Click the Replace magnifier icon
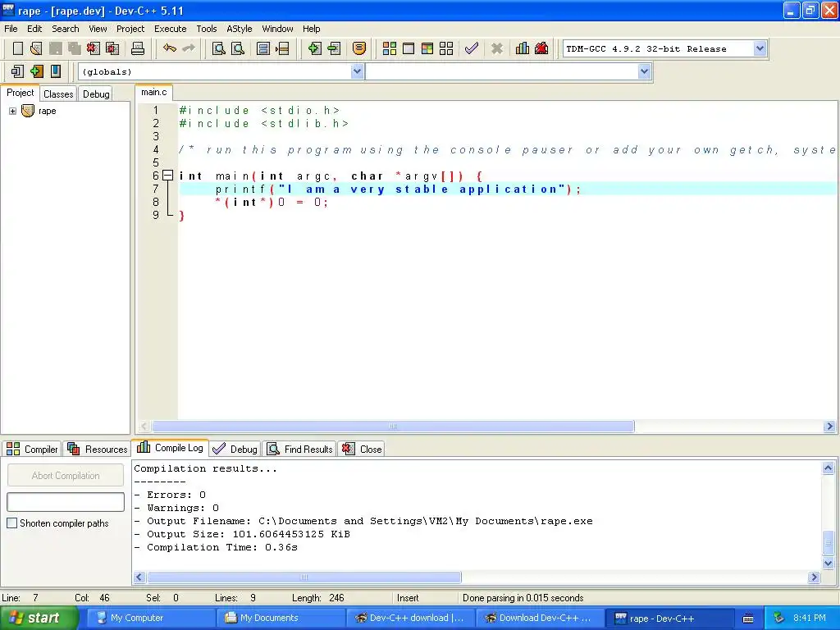Image resolution: width=840 pixels, height=630 pixels. click(238, 48)
